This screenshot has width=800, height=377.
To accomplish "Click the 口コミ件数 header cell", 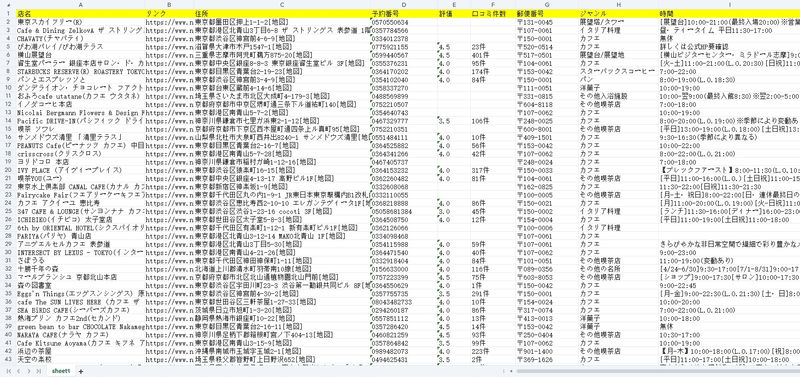I will (493, 14).
